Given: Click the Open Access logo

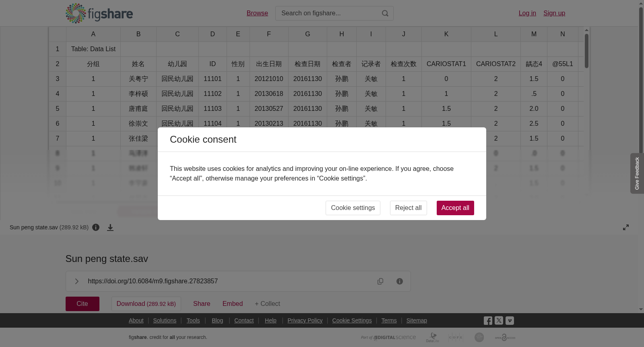Looking at the screenshot, I should (x=505, y=337).
